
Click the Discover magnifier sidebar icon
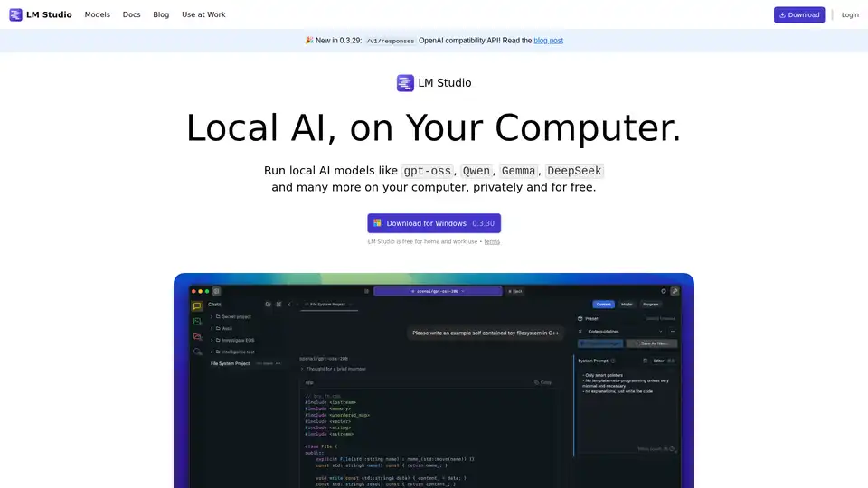(x=197, y=351)
